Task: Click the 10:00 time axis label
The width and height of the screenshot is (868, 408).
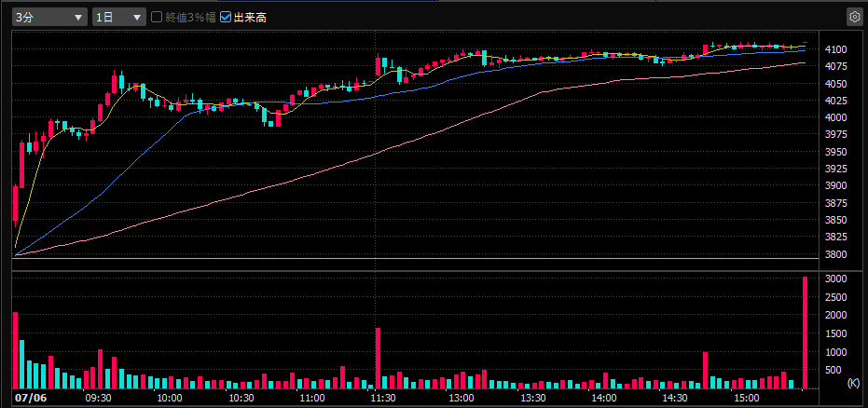Action: pos(170,399)
